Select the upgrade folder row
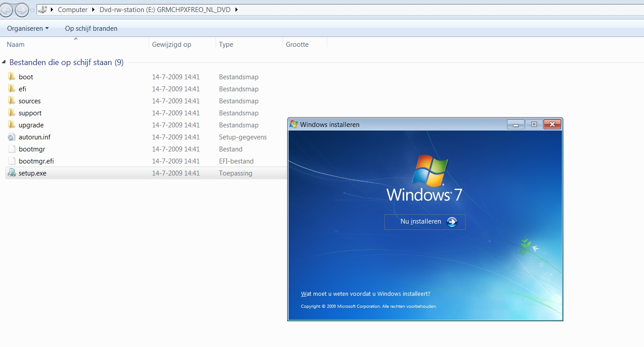 tap(145, 125)
